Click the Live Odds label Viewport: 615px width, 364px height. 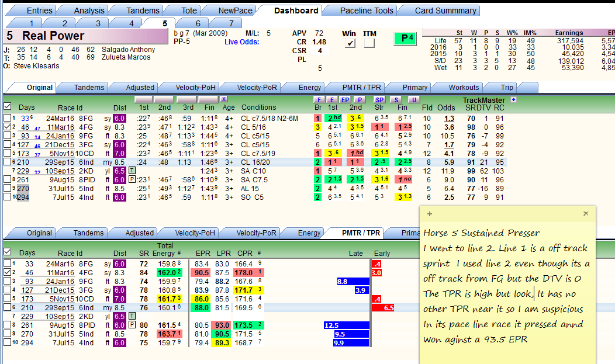[241, 42]
